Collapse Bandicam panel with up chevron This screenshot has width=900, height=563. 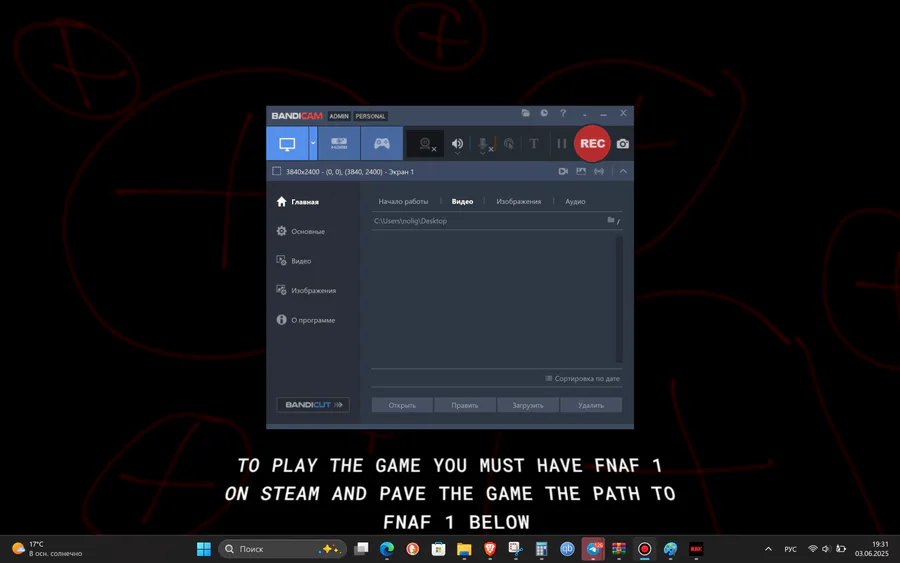(623, 171)
